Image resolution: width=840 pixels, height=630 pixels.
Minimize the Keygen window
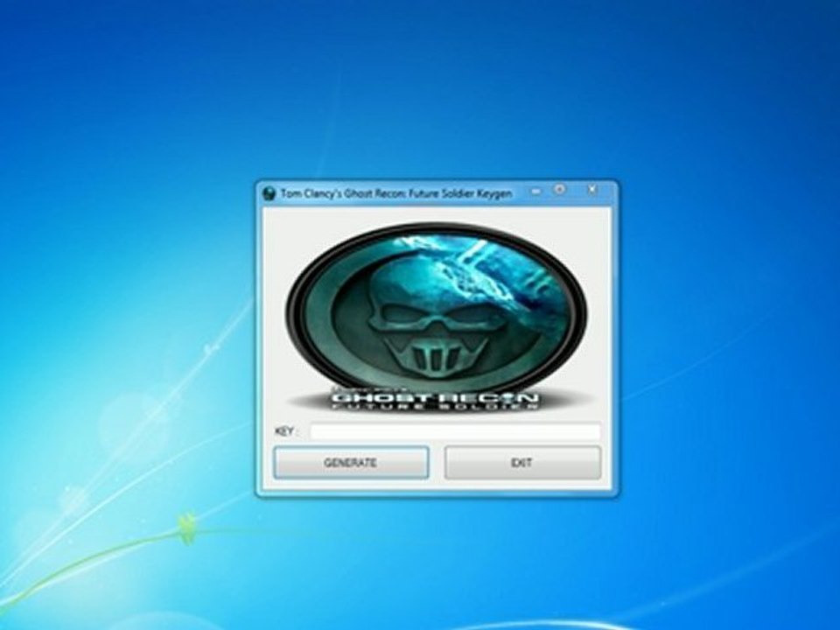point(535,190)
